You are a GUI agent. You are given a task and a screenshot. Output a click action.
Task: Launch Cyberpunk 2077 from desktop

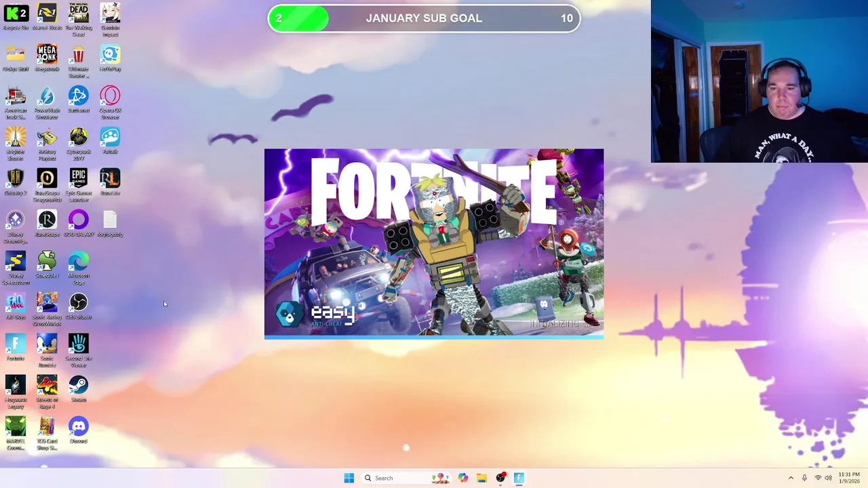point(79,144)
